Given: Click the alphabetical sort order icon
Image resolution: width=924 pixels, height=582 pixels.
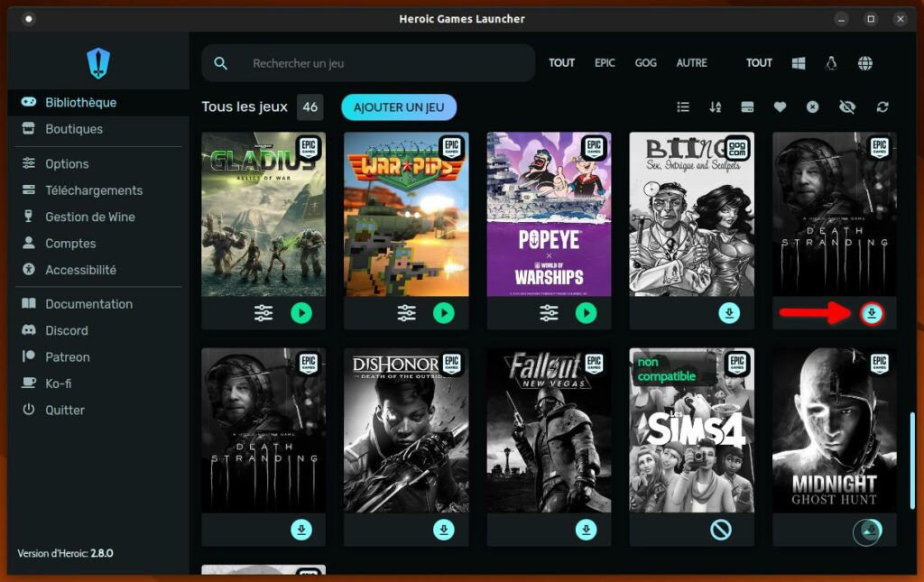Looking at the screenshot, I should 715,107.
